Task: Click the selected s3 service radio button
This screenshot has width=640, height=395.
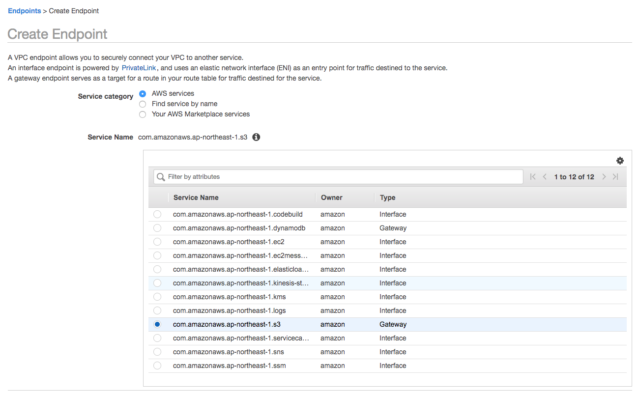Action: 157,324
